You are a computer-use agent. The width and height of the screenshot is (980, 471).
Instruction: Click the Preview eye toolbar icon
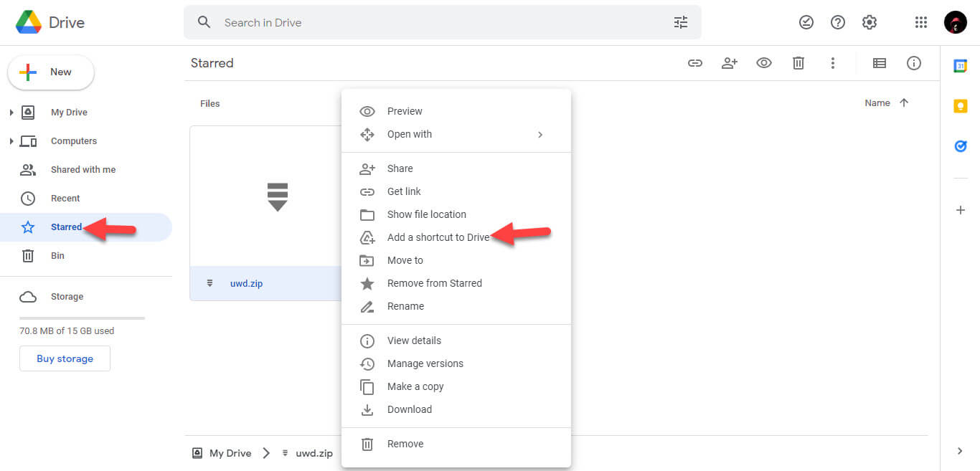(x=763, y=63)
